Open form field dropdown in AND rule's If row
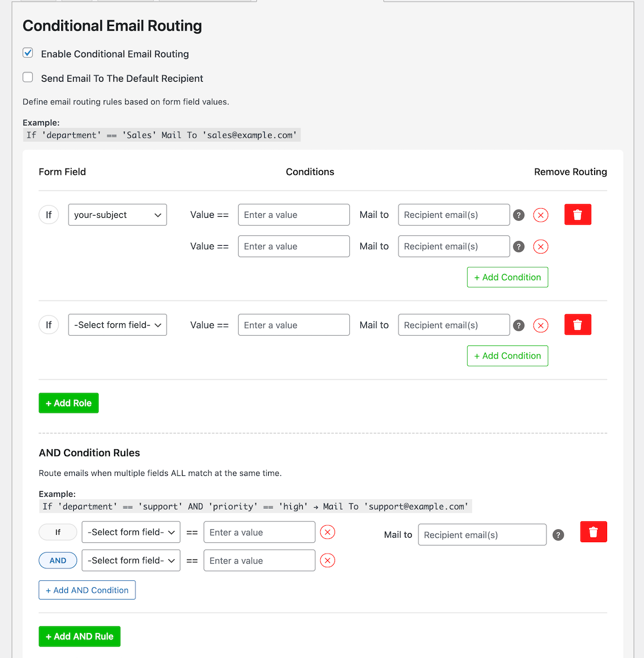644x658 pixels. pyautogui.click(x=131, y=532)
